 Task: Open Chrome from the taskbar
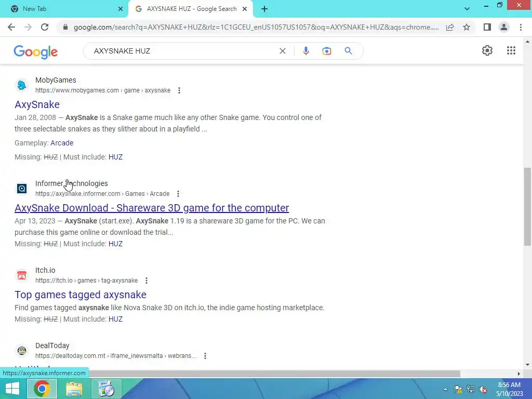(x=42, y=389)
